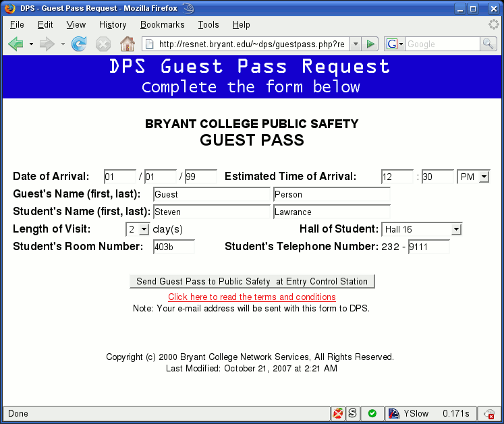
Task: Click the 0.171s load time in status bar
Action: click(456, 413)
